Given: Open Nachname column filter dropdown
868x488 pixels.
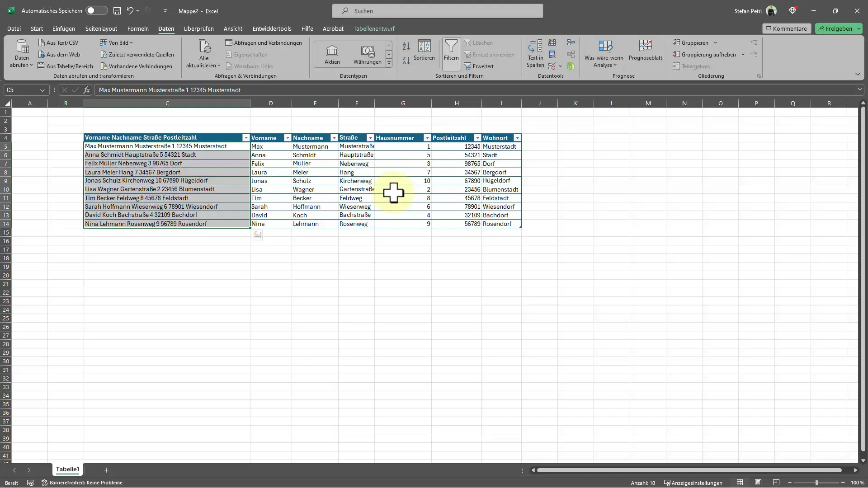Looking at the screenshot, I should [334, 138].
